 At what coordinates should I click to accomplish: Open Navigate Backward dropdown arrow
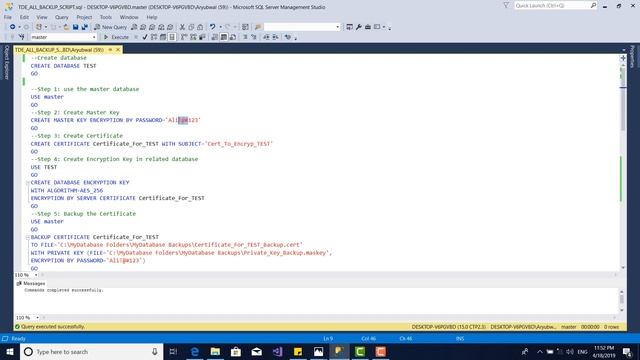pos(19,27)
